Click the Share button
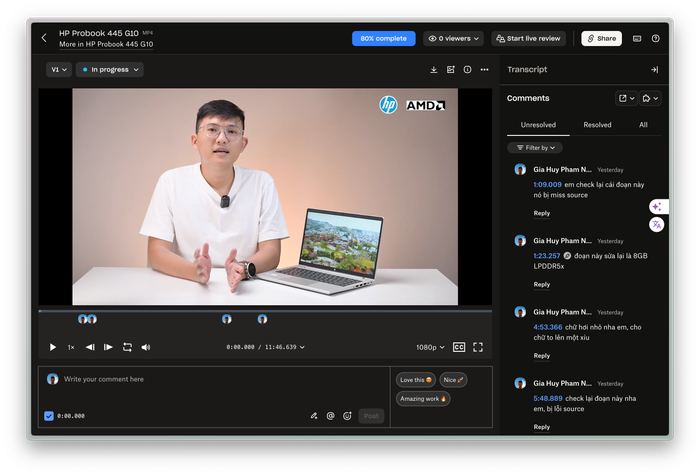Screen dimensions: 700x475 coord(601,38)
